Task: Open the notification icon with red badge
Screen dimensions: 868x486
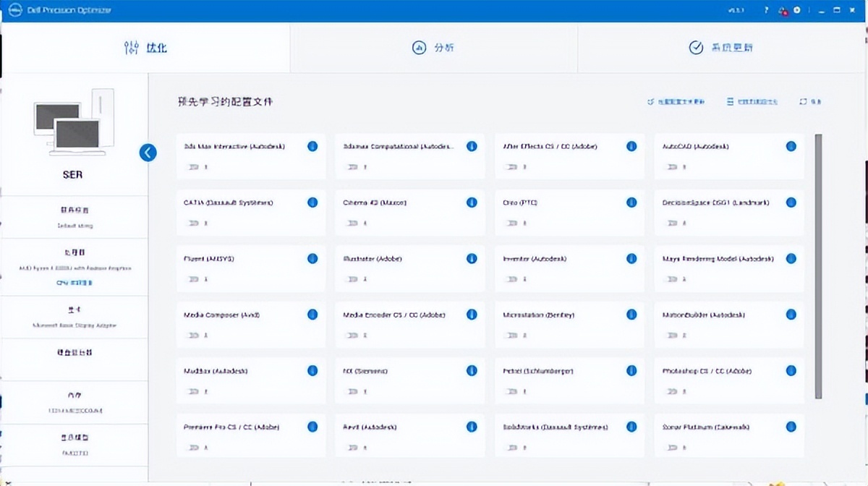Action: (x=782, y=10)
